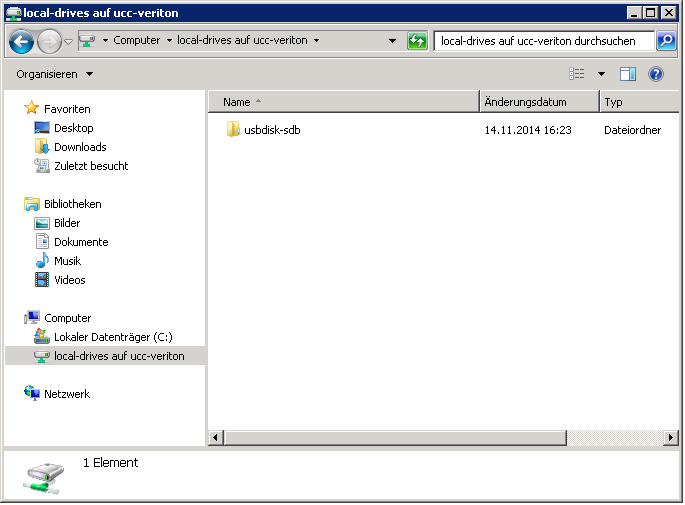Toggle the preview pane icon
The width and height of the screenshot is (685, 505).
(628, 74)
